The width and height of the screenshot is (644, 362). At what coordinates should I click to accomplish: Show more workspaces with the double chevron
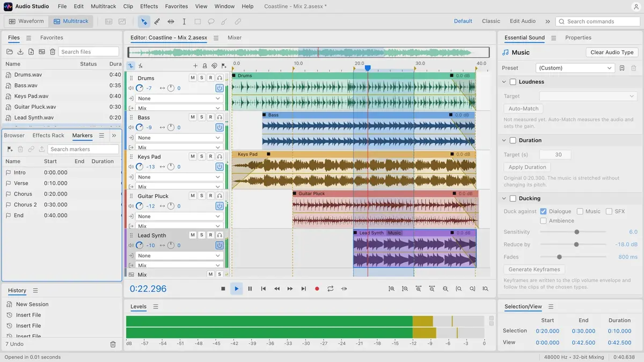547,21
